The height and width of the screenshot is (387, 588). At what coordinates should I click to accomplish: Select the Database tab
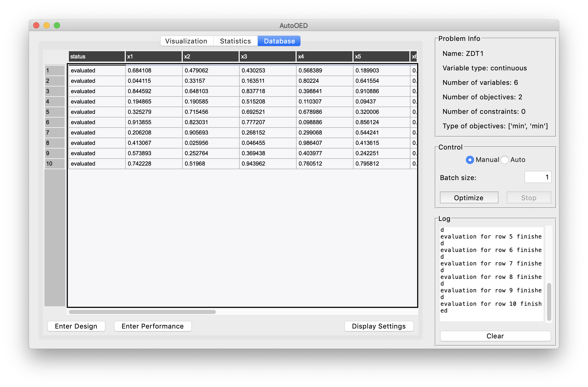point(279,41)
